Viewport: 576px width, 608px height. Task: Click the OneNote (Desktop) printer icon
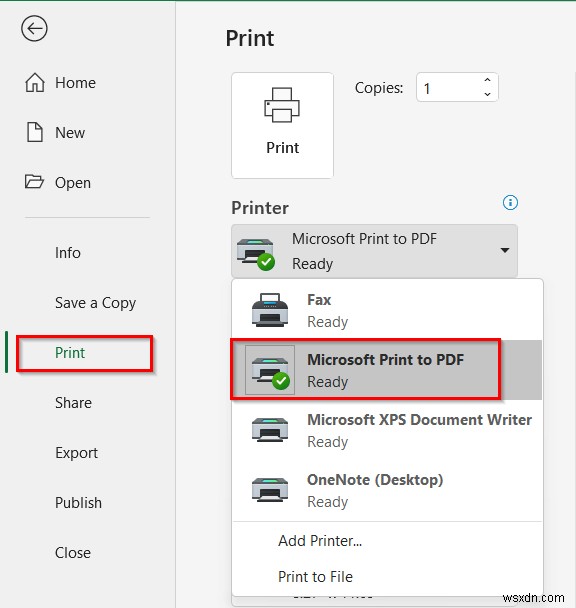pyautogui.click(x=270, y=490)
